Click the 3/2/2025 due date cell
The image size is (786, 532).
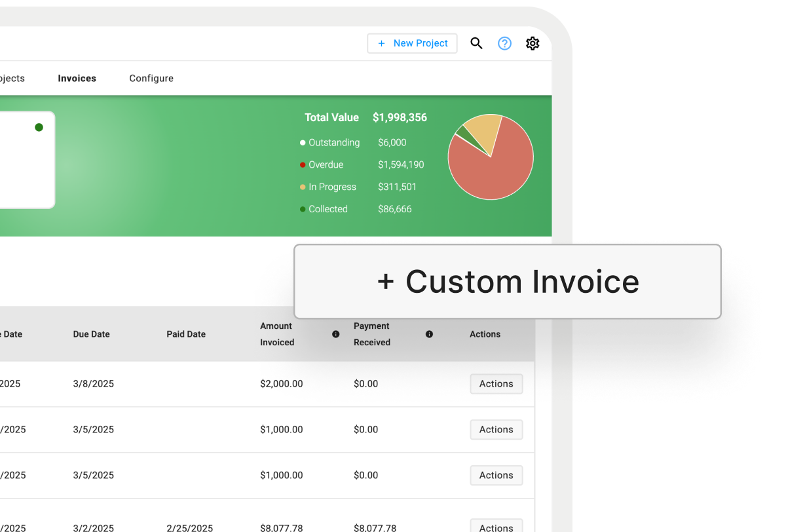(94, 527)
